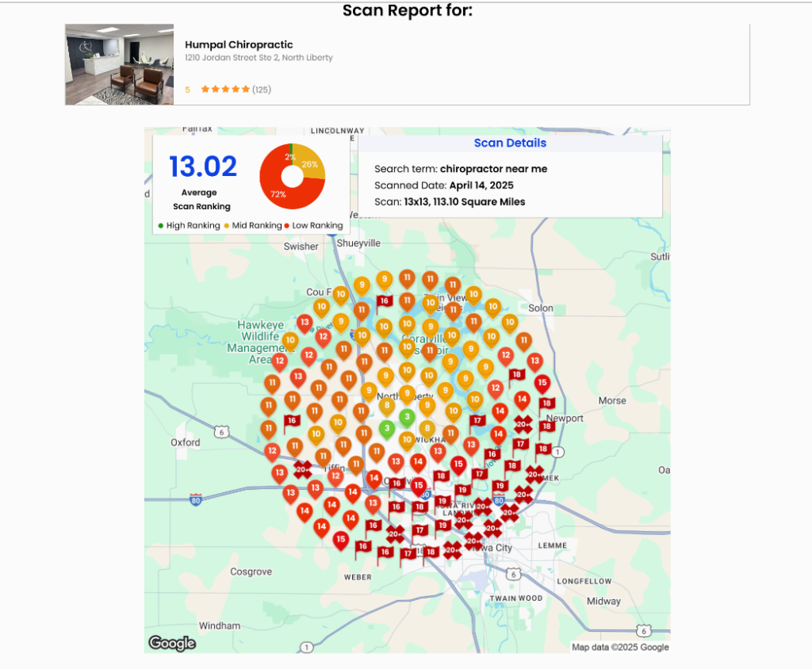Select the lower-left green rank 3 pin

(386, 429)
